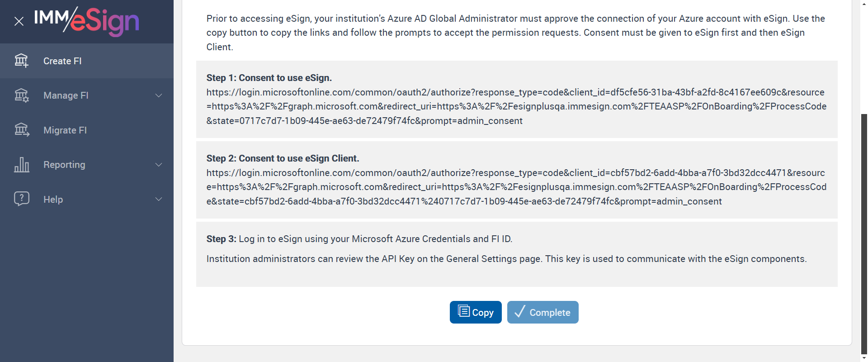Expand the Reporting submenu chevron
Viewport: 868px width, 362px height.
pos(159,165)
